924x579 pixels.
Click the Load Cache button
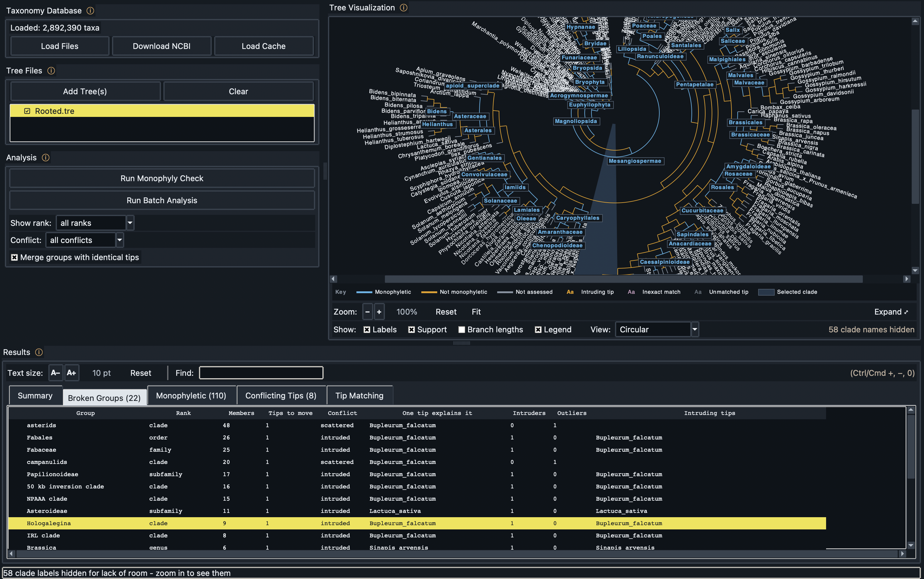(x=264, y=46)
